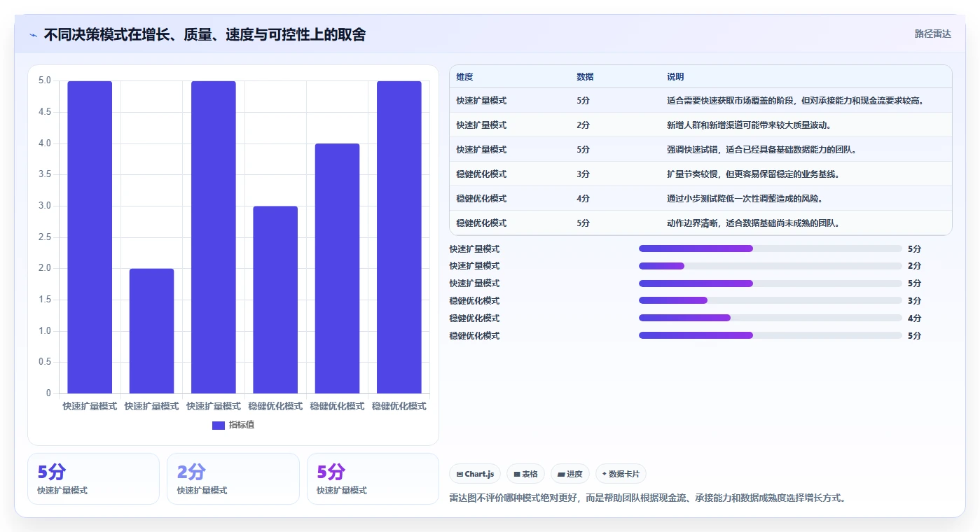The image size is (980, 532).
Task: Click the 3分 progress bar
Action: [770, 301]
